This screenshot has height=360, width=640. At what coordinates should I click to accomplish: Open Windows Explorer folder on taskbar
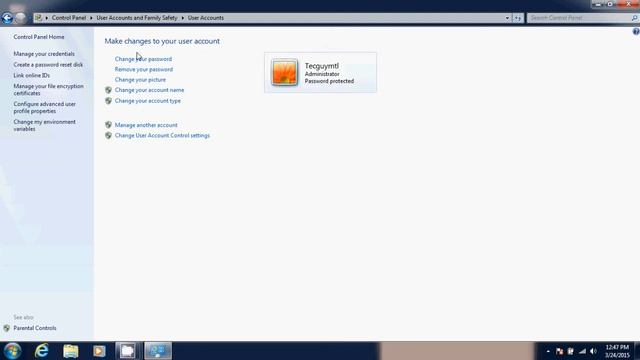71,351
